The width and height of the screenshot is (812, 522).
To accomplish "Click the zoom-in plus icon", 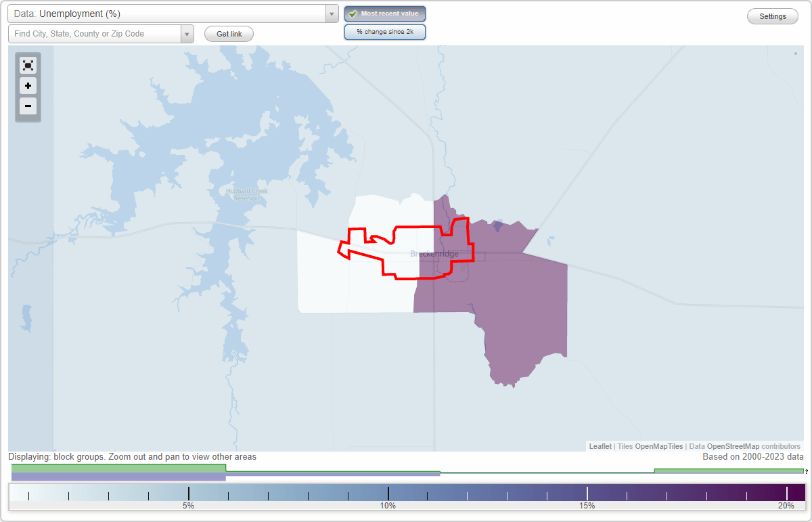I will tap(28, 86).
